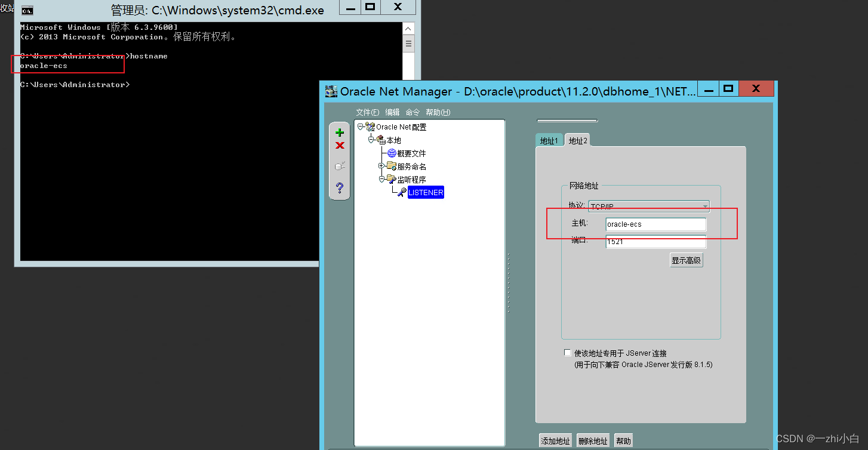The image size is (868, 450).
Task: Click the 端口 input field 1521
Action: point(655,242)
